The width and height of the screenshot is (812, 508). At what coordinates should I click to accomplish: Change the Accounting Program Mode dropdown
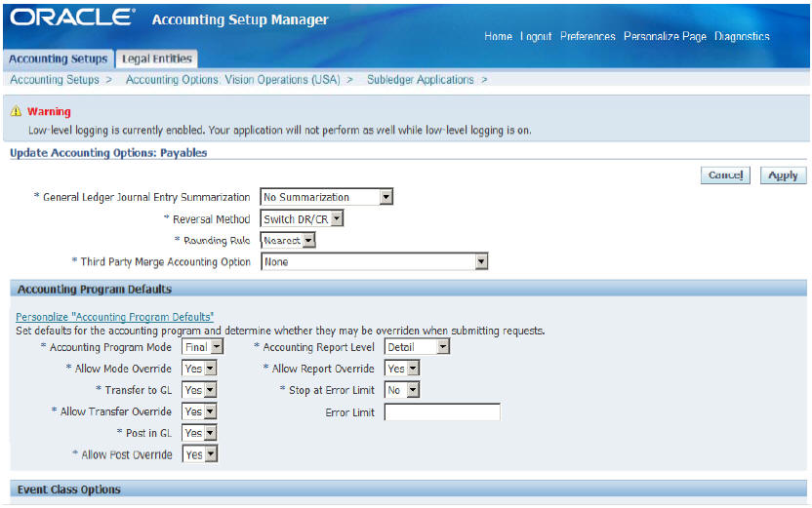(202, 346)
